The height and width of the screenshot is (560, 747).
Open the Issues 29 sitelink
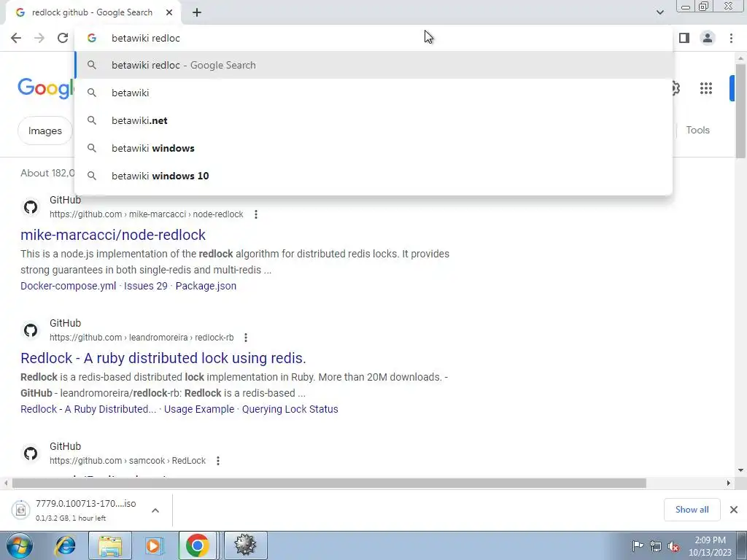(x=146, y=286)
